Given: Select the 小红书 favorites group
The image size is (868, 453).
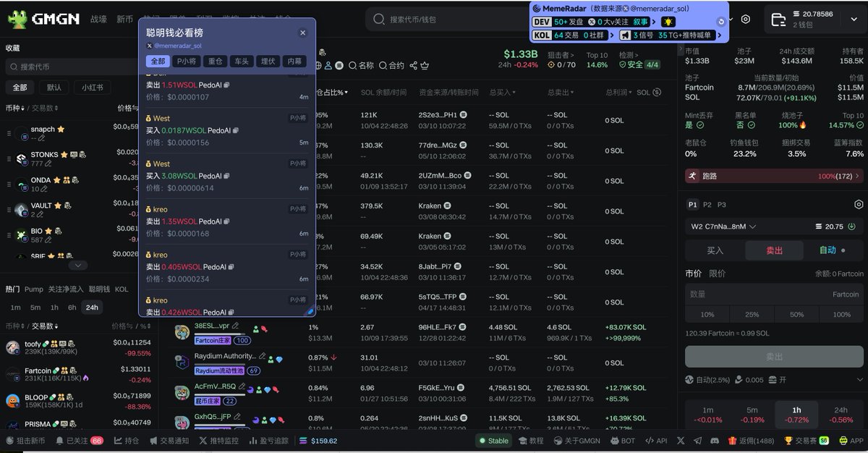Looking at the screenshot, I should 92,88.
